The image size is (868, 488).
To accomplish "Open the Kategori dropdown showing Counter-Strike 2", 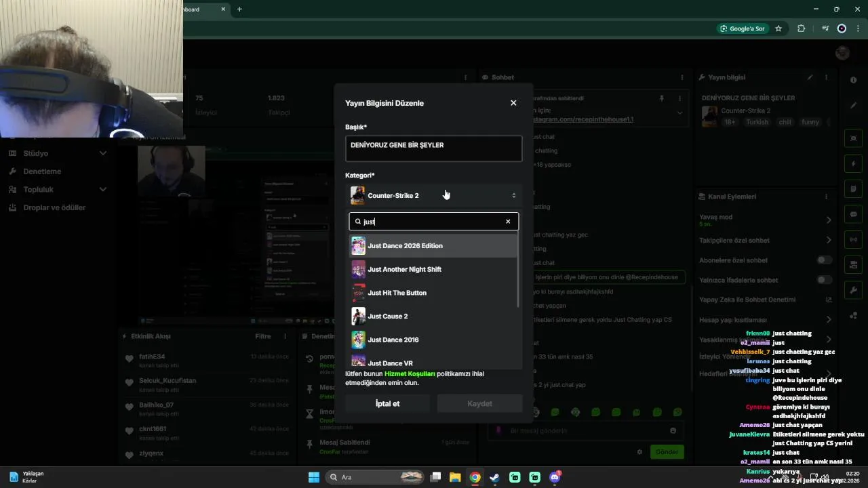I will tap(434, 195).
